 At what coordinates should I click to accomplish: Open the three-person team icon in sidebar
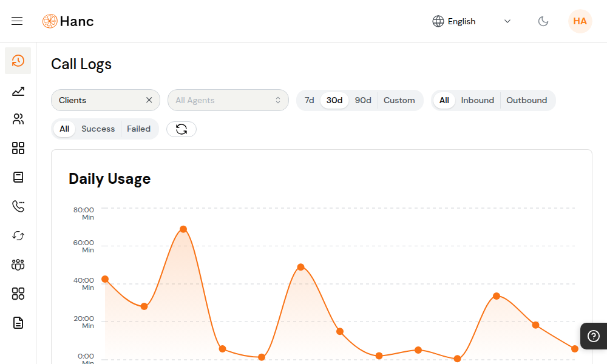(x=18, y=265)
